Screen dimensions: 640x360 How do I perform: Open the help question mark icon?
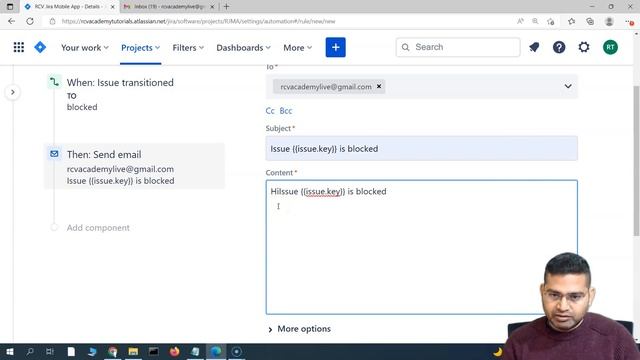point(559,47)
